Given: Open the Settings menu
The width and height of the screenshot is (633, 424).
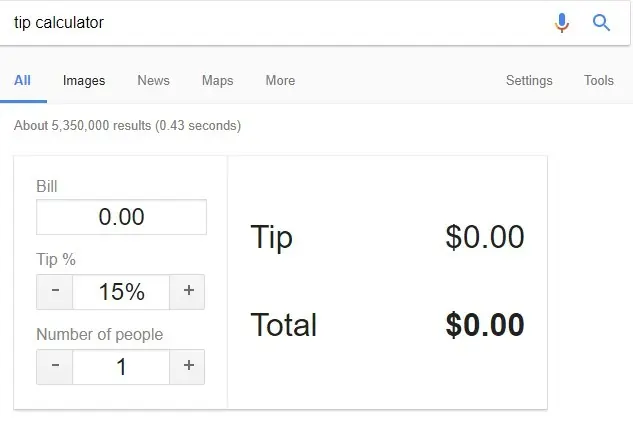Looking at the screenshot, I should pos(529,81).
